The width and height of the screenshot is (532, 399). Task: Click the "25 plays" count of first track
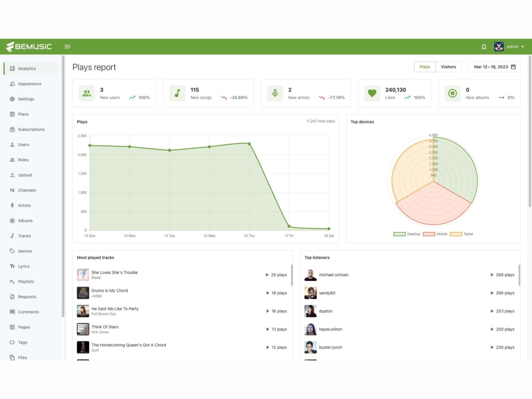[x=279, y=275]
